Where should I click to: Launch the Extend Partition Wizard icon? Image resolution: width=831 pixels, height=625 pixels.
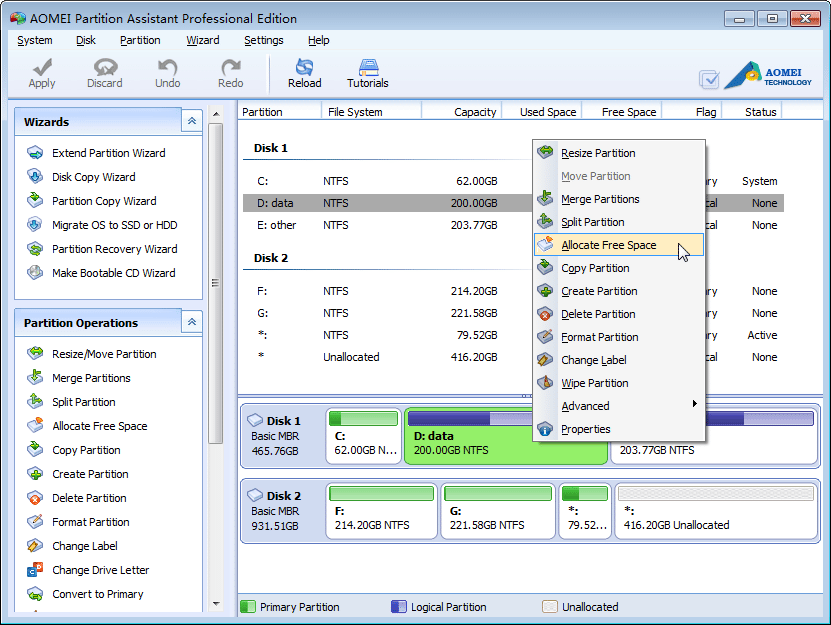pyautogui.click(x=35, y=153)
